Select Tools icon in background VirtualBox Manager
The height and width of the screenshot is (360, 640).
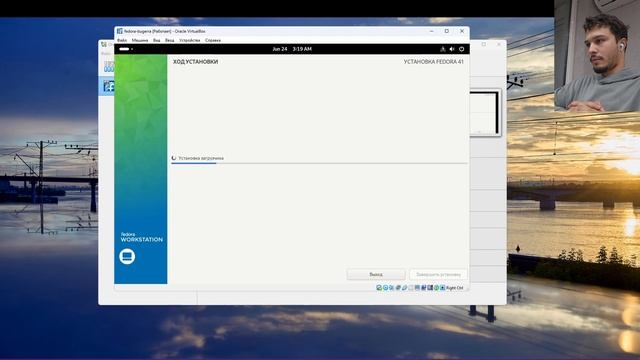(109, 67)
